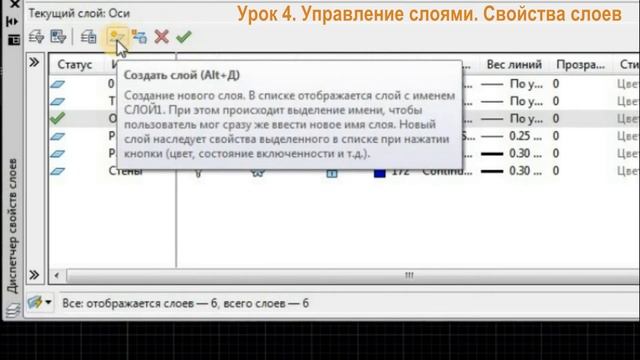
Task: Click the Создать слой (new layer) icon
Action: 117,37
